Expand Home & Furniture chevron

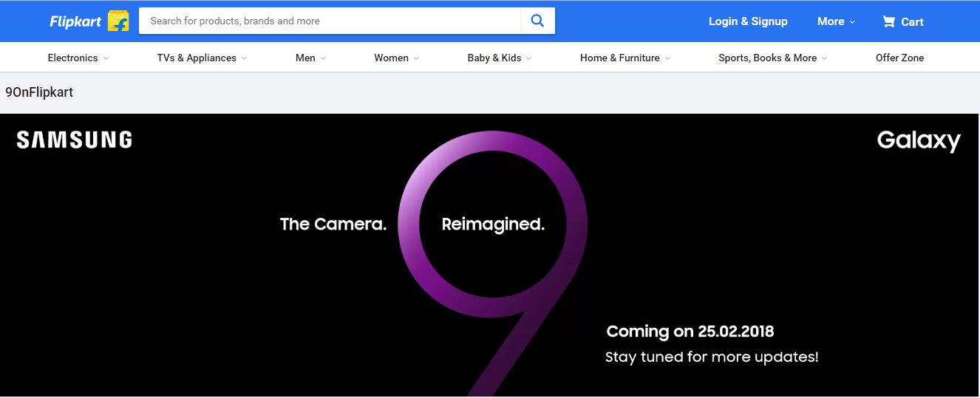667,58
